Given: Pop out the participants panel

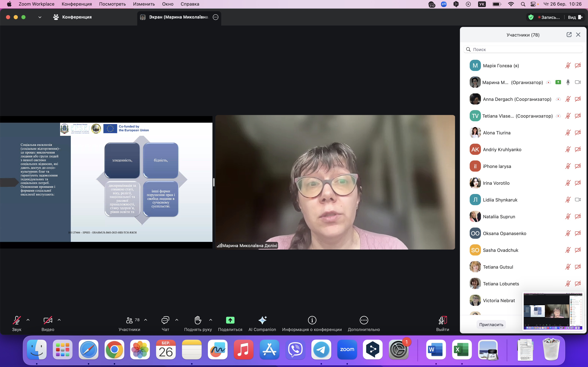Looking at the screenshot, I should (569, 35).
